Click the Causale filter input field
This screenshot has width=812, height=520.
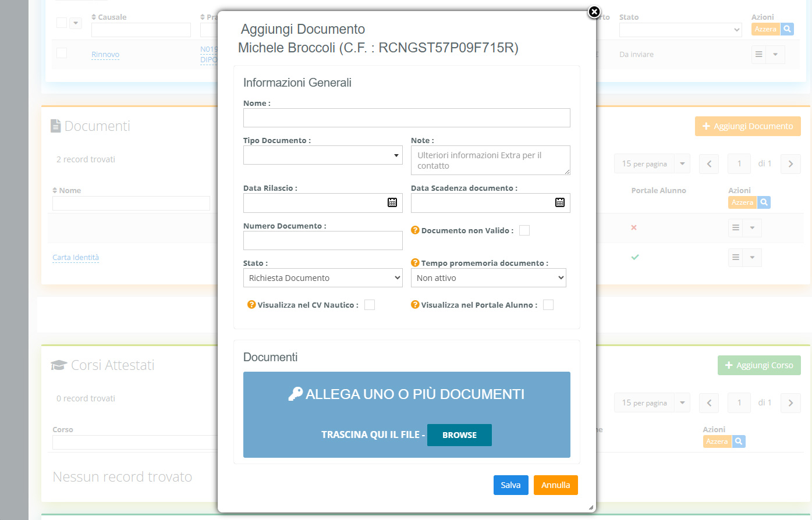coord(141,30)
